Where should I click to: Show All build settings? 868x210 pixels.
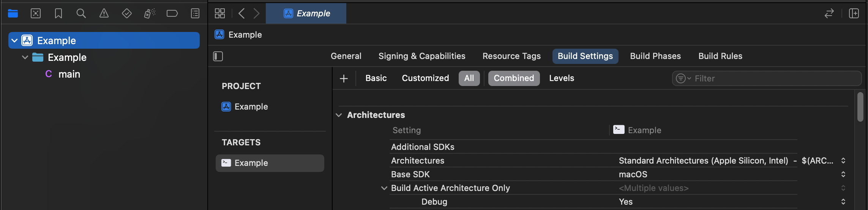(x=469, y=78)
